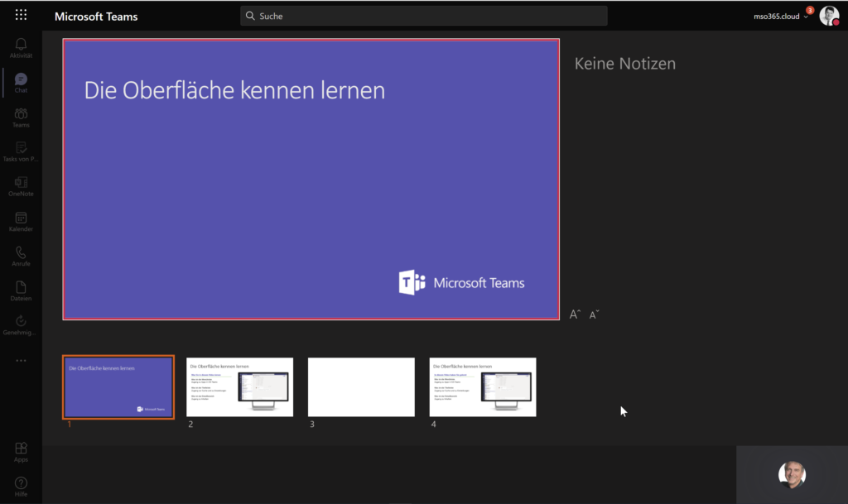848x504 pixels.
Task: Select slide 2 thumbnail
Action: click(239, 386)
